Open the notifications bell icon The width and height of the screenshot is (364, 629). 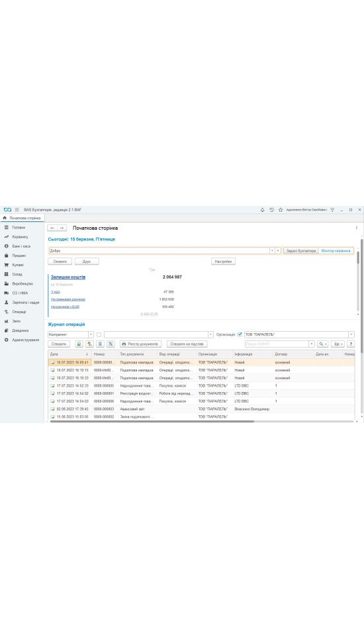[x=262, y=210]
